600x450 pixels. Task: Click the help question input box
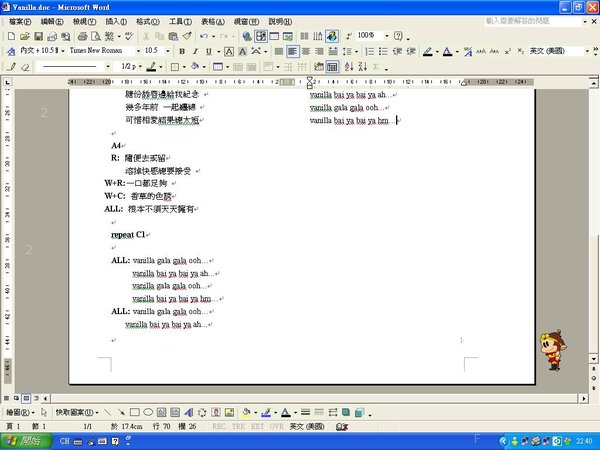(530, 21)
